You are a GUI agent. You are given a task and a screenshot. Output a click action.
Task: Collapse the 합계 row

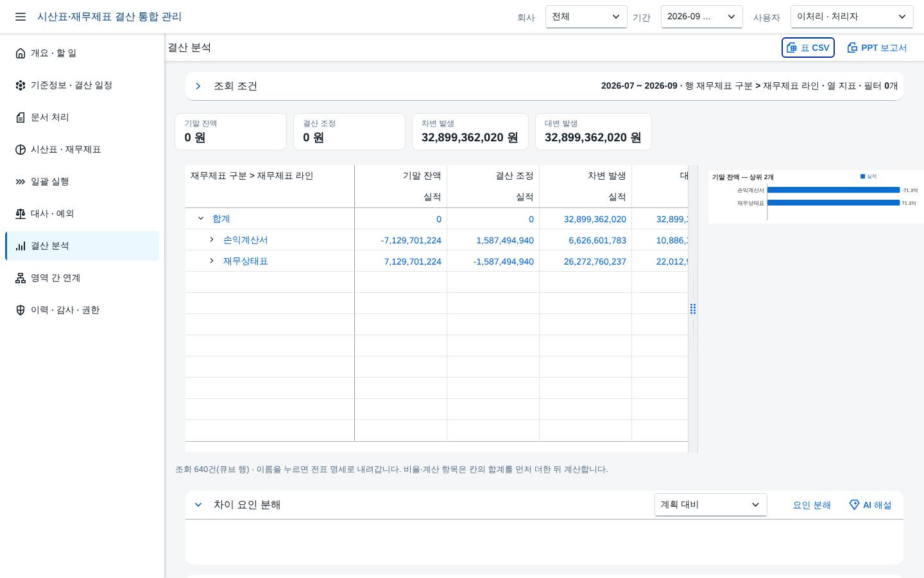click(x=201, y=218)
